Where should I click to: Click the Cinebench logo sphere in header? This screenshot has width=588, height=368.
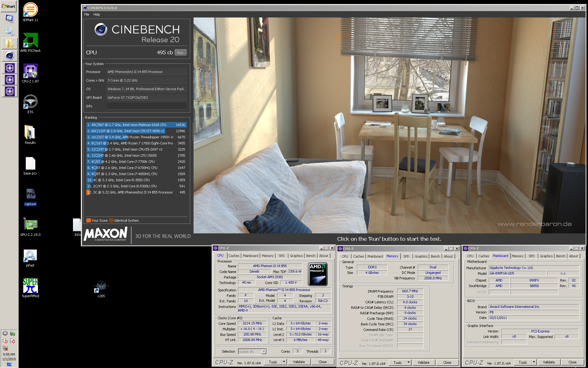[101, 29]
